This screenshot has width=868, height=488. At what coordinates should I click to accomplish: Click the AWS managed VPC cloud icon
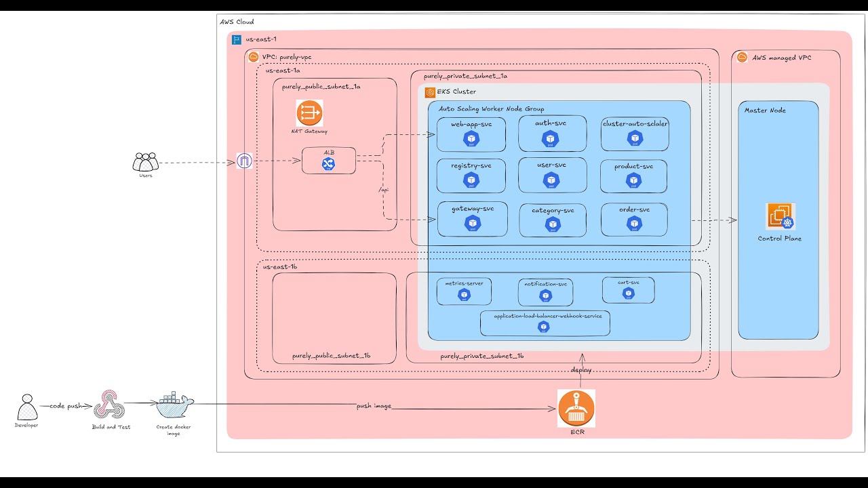pyautogui.click(x=742, y=58)
